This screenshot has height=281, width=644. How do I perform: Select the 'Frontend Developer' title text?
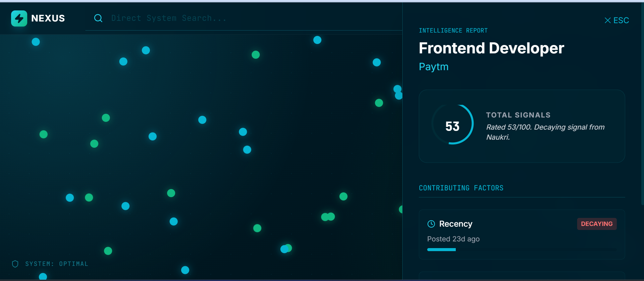[491, 48]
